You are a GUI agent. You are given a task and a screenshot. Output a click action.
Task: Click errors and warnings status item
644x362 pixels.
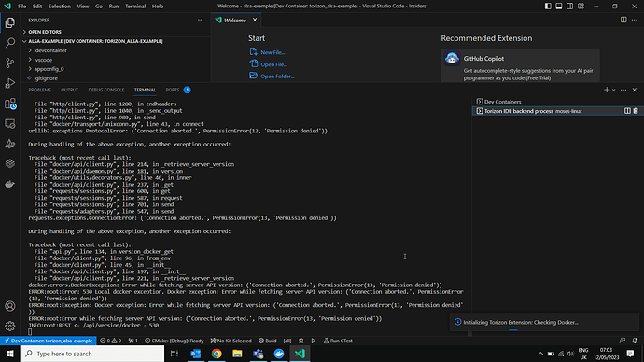tap(111, 341)
